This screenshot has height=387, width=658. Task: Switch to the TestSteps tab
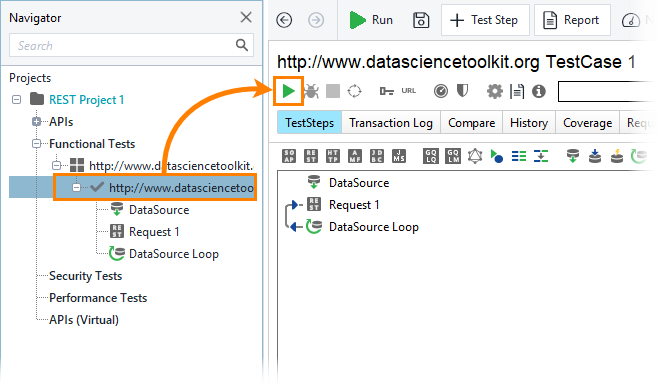(x=310, y=123)
